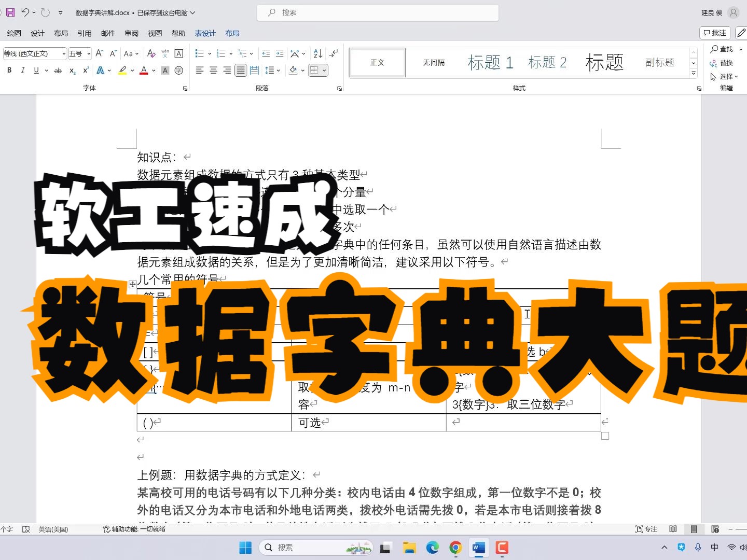Image resolution: width=747 pixels, height=560 pixels.
Task: Open font size dropdown (五号)
Action: pyautogui.click(x=89, y=53)
